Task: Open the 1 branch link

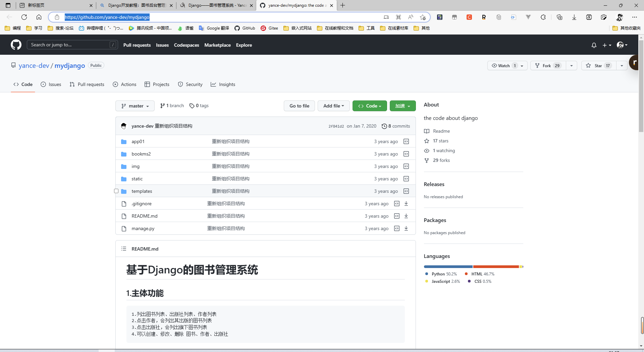Action: pos(172,106)
